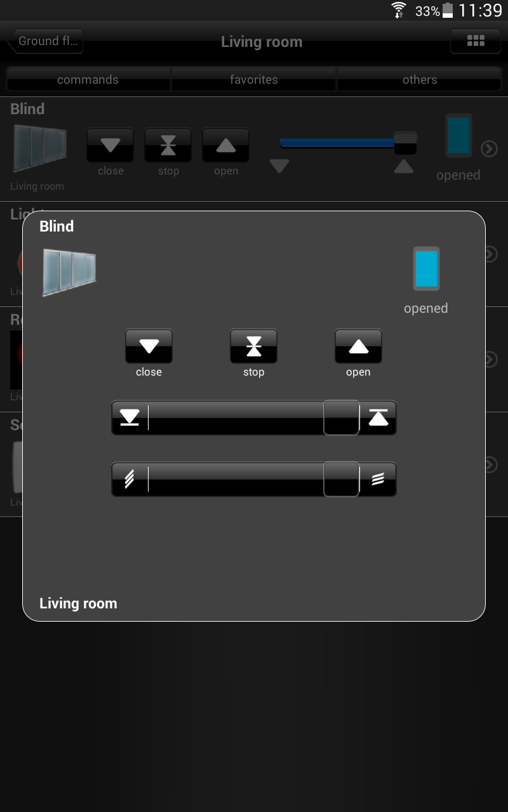The width and height of the screenshot is (508, 812).
Task: Click slats-closed icon on tilt slider
Action: (130, 479)
